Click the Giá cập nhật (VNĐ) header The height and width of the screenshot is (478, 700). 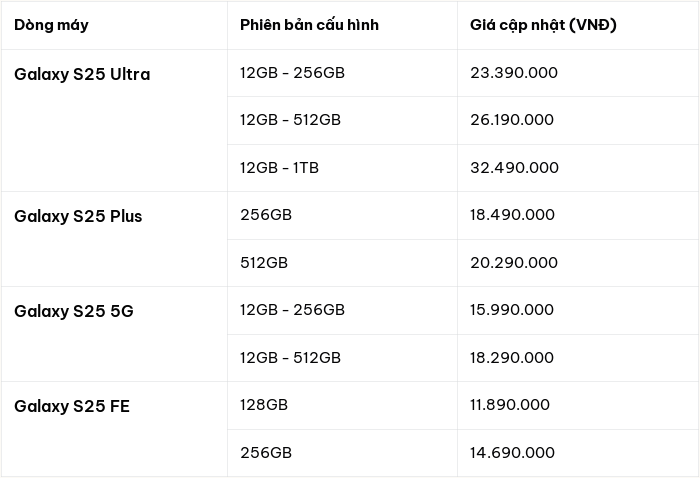[x=578, y=25]
